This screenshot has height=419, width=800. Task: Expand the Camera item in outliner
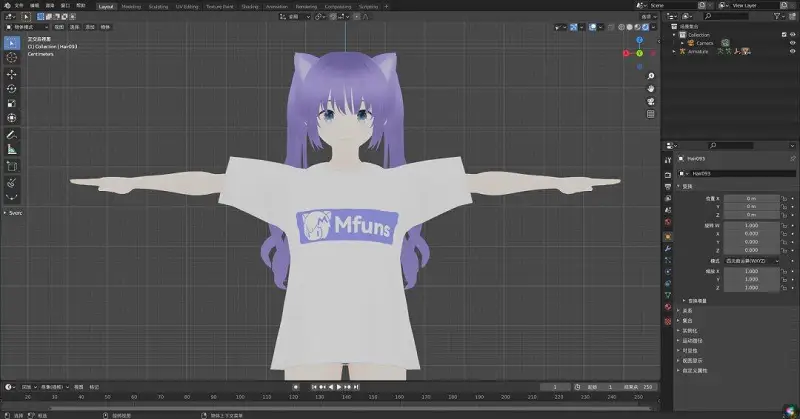click(x=682, y=43)
